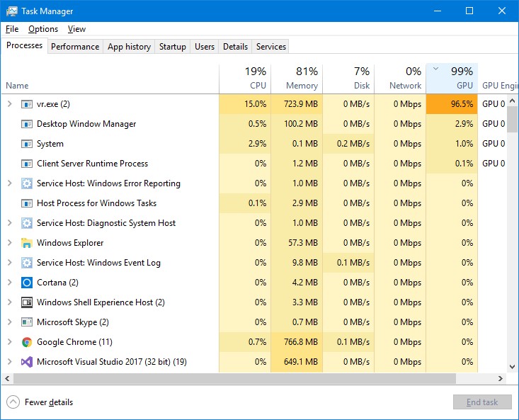Click the horizontal scrollbar left arrow
This screenshot has height=420, width=519.
coord(7,378)
